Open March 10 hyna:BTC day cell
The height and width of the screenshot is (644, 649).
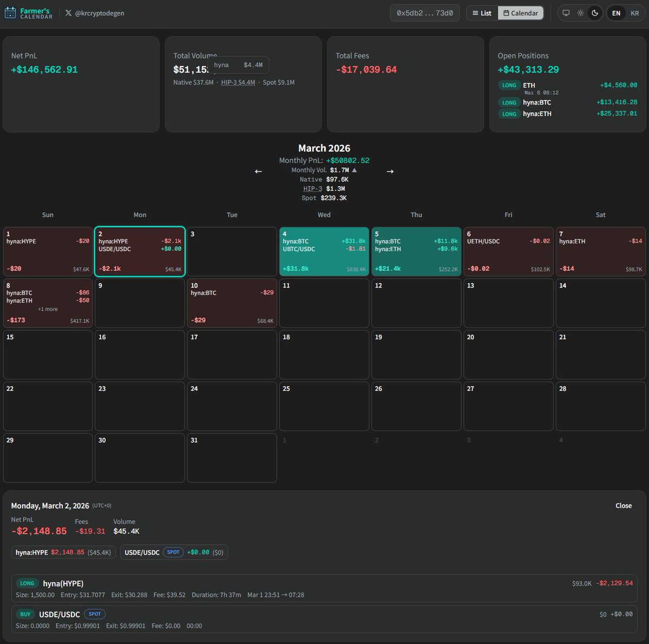coord(232,303)
